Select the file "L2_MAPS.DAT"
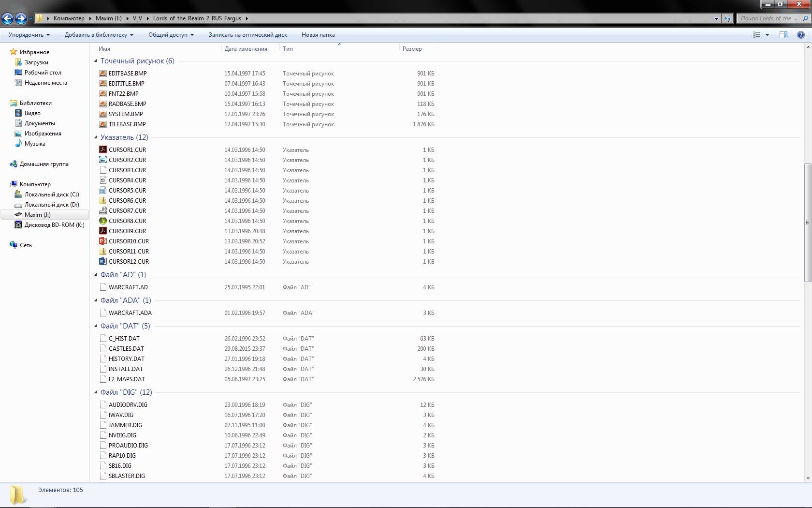Screen dimensions: 812x508 127,379
